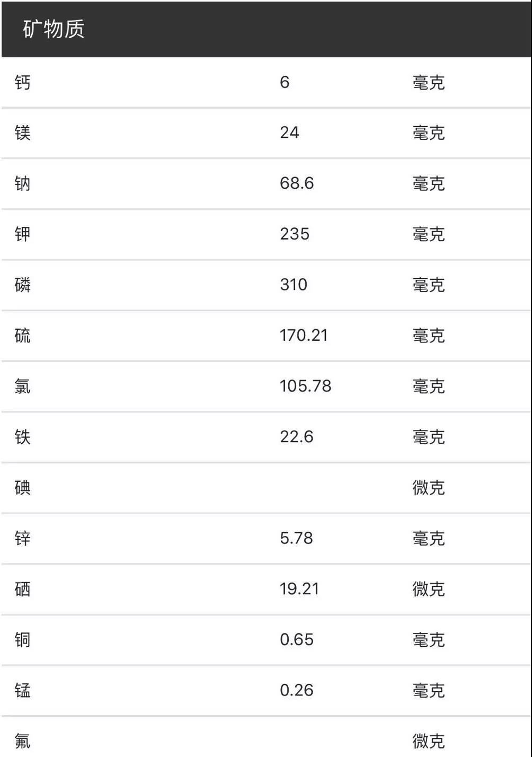Click the 氟 row label

(x=22, y=741)
